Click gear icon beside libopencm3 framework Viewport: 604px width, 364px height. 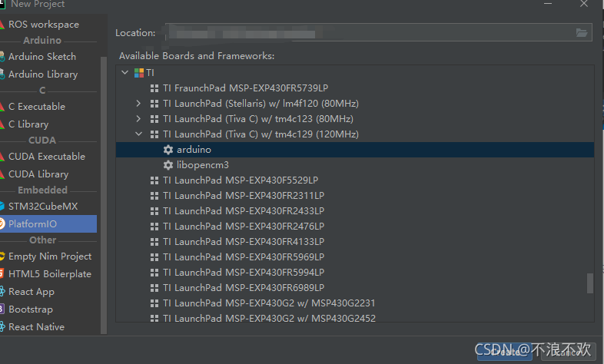tap(168, 165)
